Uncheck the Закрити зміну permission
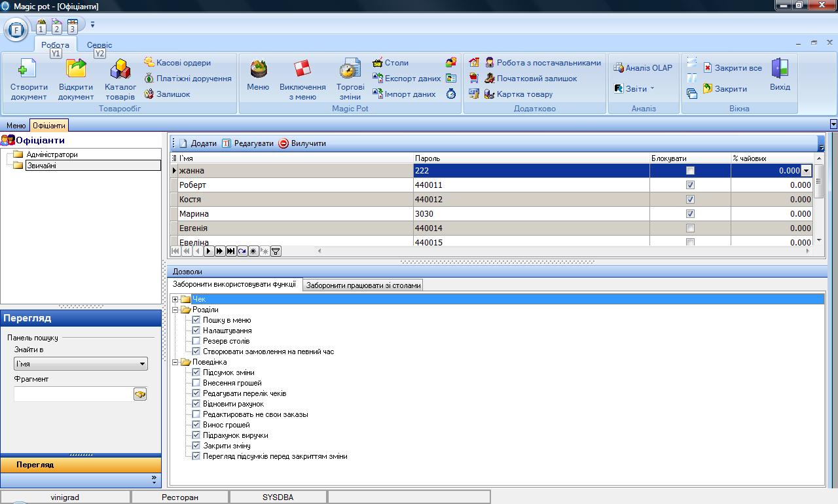 [x=196, y=446]
